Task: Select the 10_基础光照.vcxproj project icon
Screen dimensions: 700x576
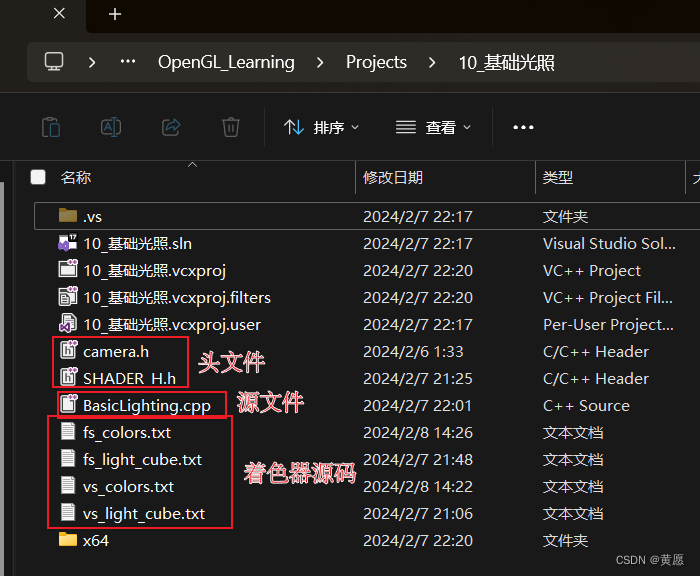Action: [x=68, y=269]
